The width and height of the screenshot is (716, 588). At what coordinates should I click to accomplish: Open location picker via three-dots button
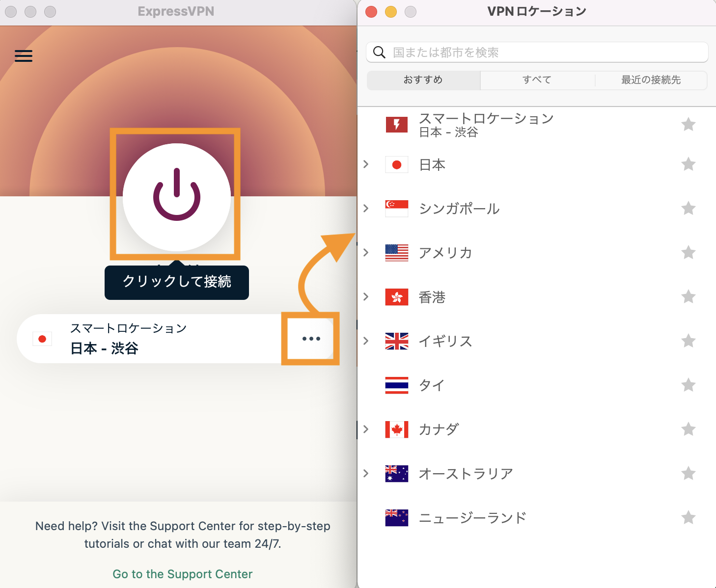pyautogui.click(x=311, y=339)
